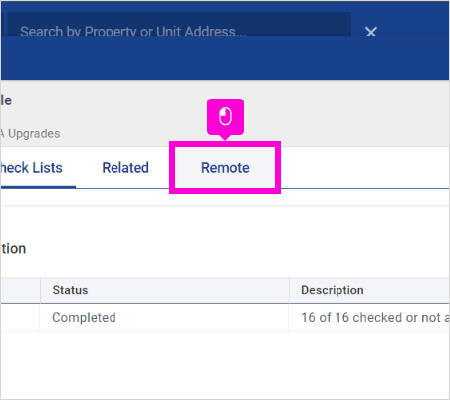The image size is (450, 400).
Task: Click the empty white area below the table
Action: (225, 365)
